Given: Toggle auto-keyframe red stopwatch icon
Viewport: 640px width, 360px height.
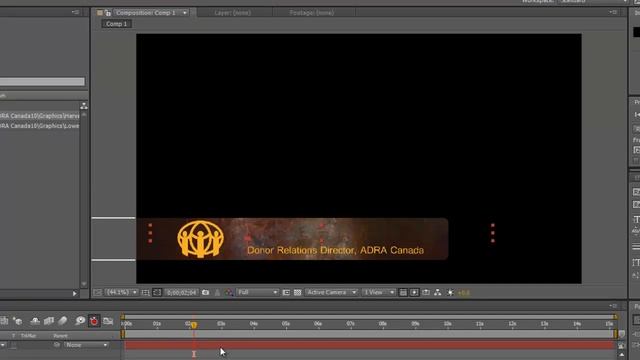Looking at the screenshot, I should pos(94,321).
